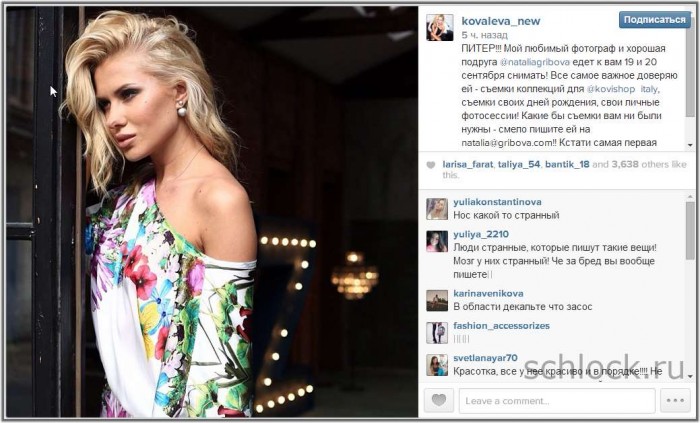Click the main post photo
Screen dimensions: 700x423
[212, 212]
